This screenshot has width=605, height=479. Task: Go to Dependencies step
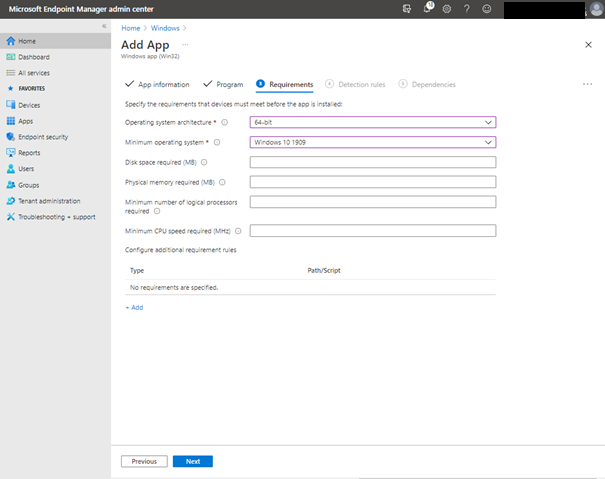click(x=427, y=84)
